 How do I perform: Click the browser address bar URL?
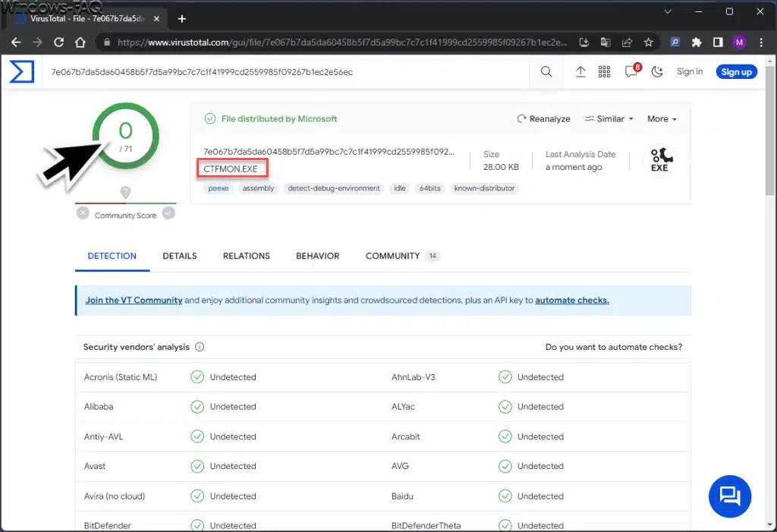[342, 42]
